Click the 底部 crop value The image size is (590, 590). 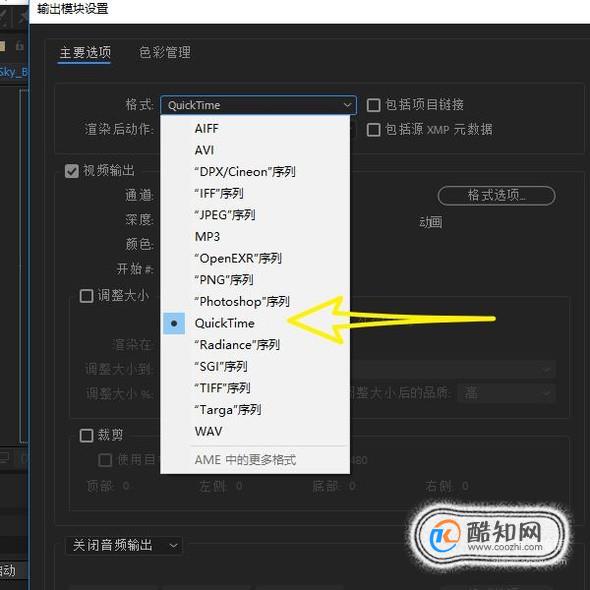(x=352, y=486)
